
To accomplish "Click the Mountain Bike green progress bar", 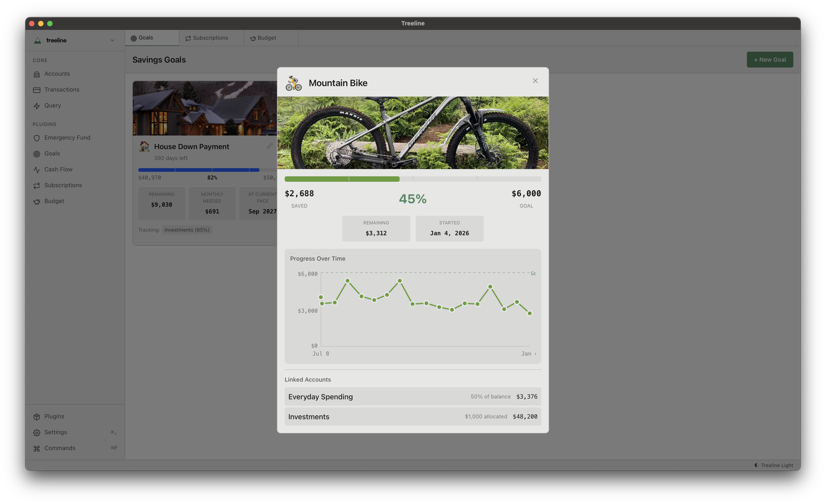I will click(342, 179).
